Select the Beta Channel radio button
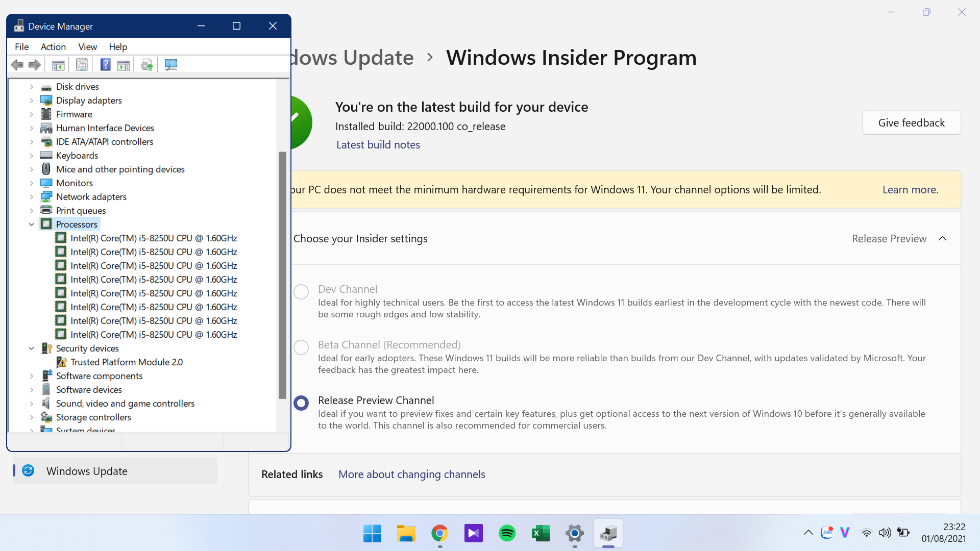980x551 pixels. pyautogui.click(x=301, y=347)
